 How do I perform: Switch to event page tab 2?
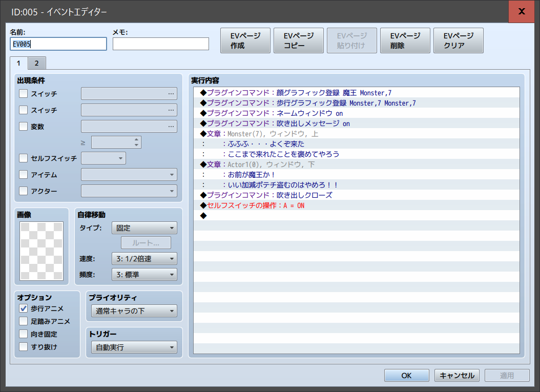click(x=36, y=64)
